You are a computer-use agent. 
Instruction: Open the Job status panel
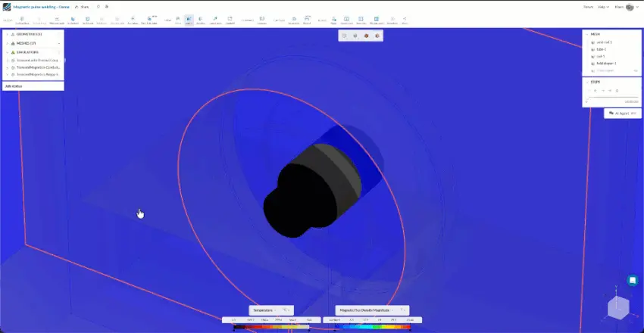coord(33,86)
